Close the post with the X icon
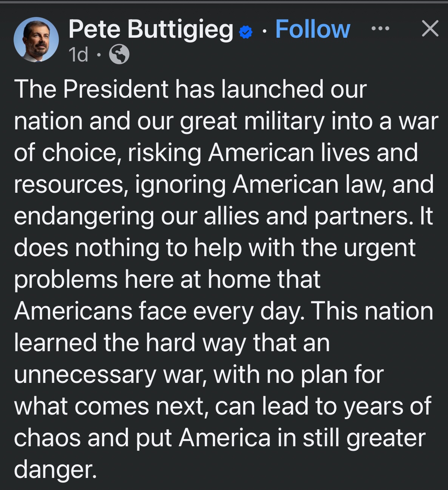 click(430, 29)
